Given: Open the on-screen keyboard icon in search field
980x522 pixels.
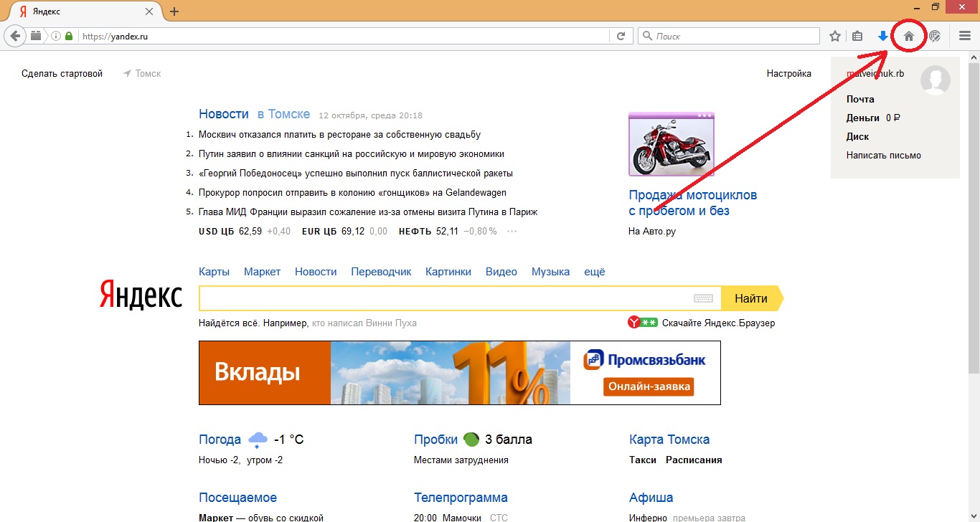Looking at the screenshot, I should tap(703, 298).
